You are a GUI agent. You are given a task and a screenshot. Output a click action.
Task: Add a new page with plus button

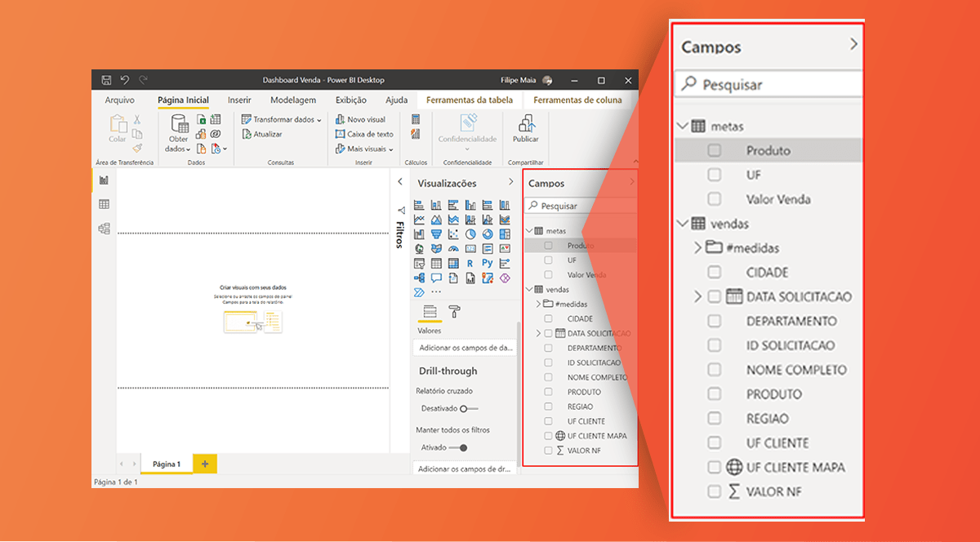[204, 464]
